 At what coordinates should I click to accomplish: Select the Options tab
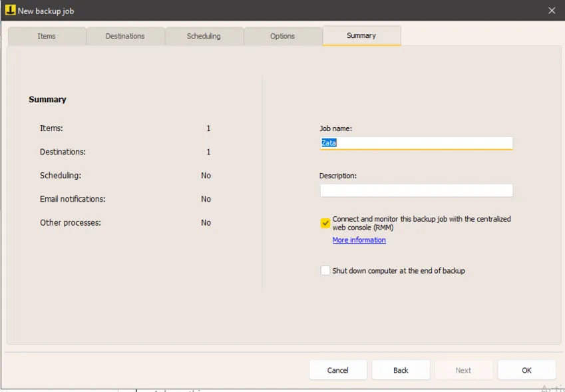pyautogui.click(x=282, y=36)
